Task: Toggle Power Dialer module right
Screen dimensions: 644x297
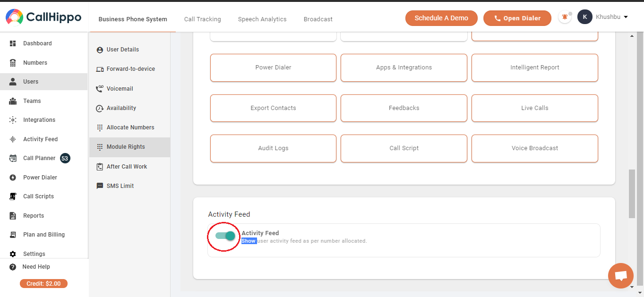Action: (273, 68)
